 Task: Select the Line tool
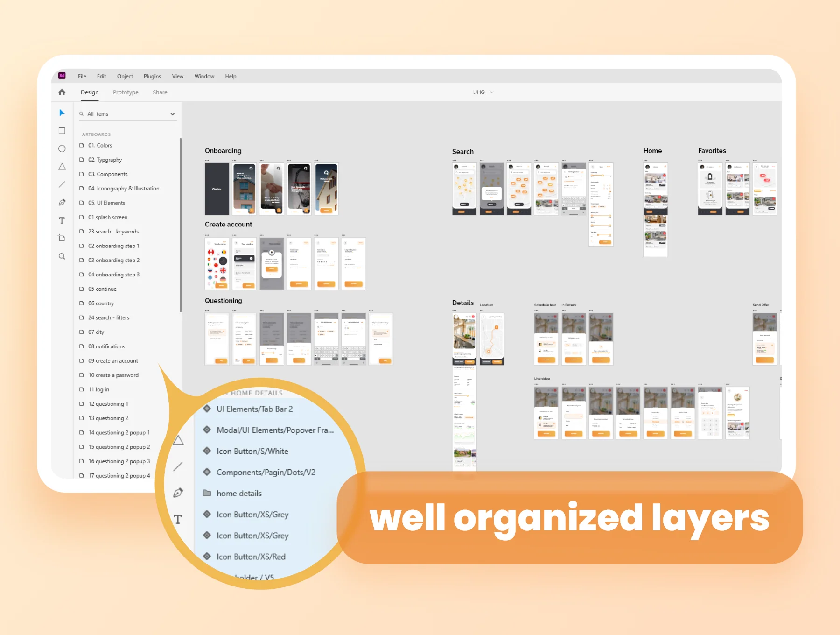point(62,184)
